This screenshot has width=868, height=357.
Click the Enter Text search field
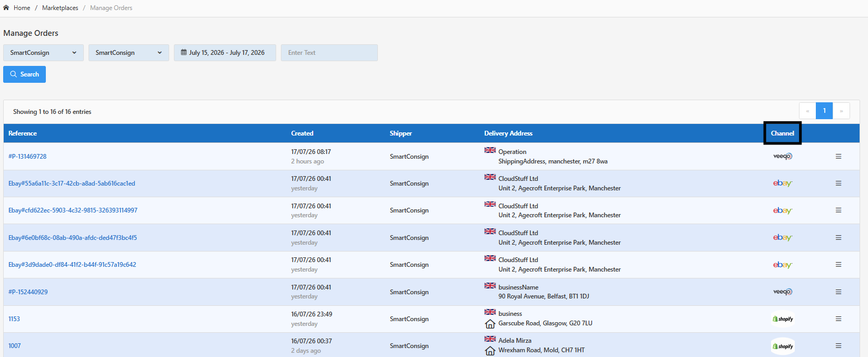click(x=329, y=53)
